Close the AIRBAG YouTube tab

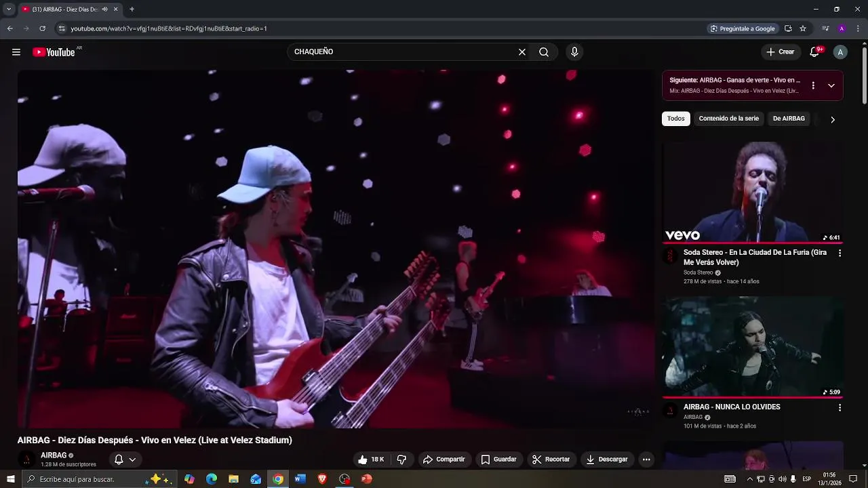tap(116, 9)
